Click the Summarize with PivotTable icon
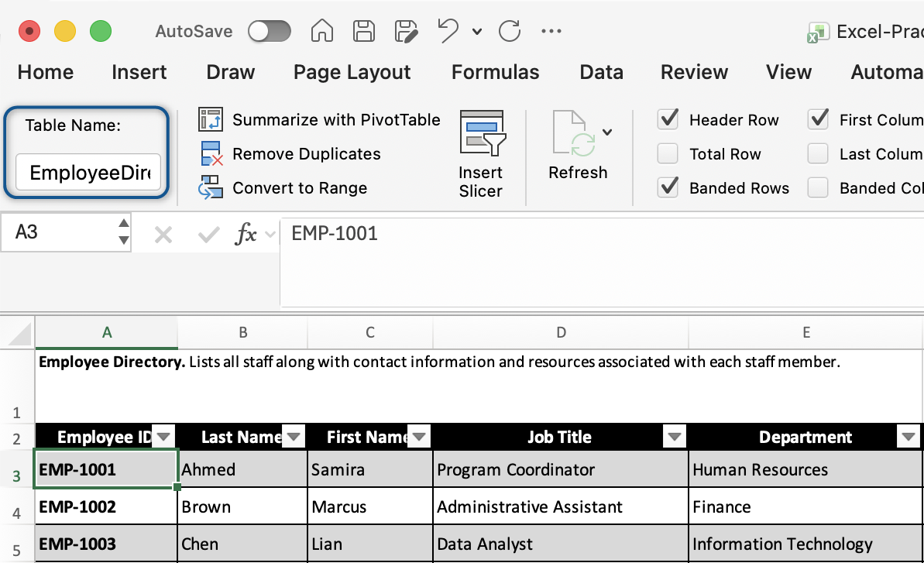924x563 pixels. pos(211,119)
